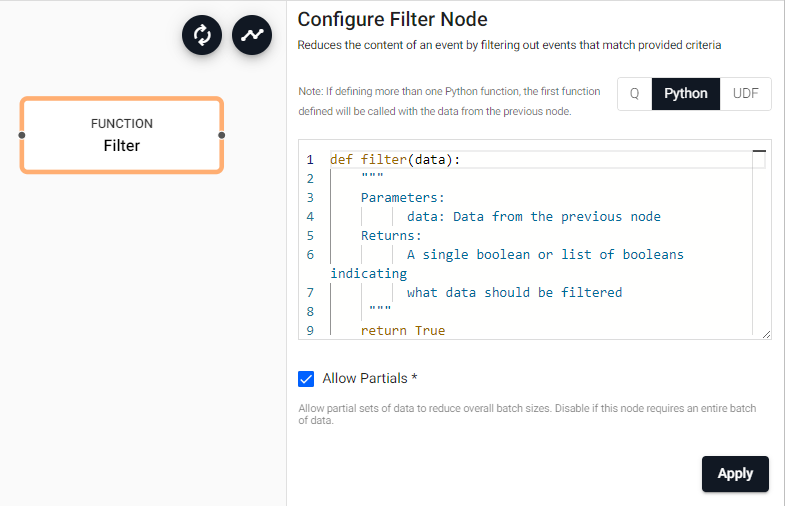Click the Apply button

click(x=735, y=473)
